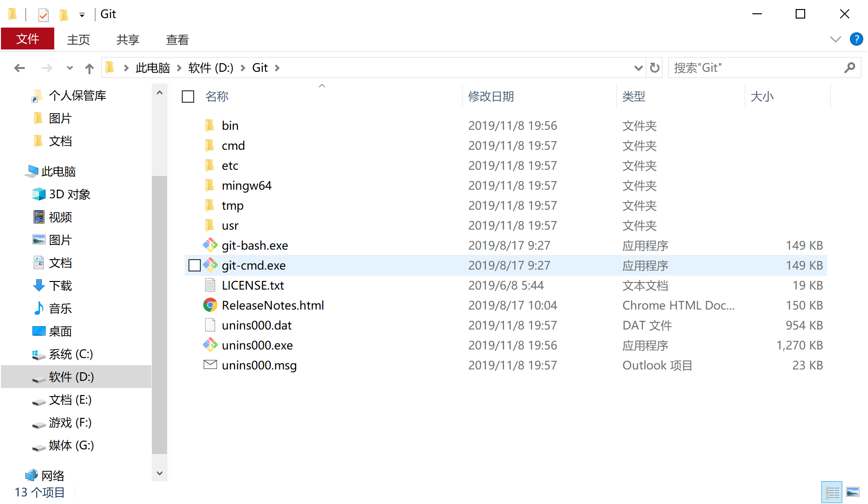
Task: Click the LICENSE.txt text file icon
Action: click(210, 285)
